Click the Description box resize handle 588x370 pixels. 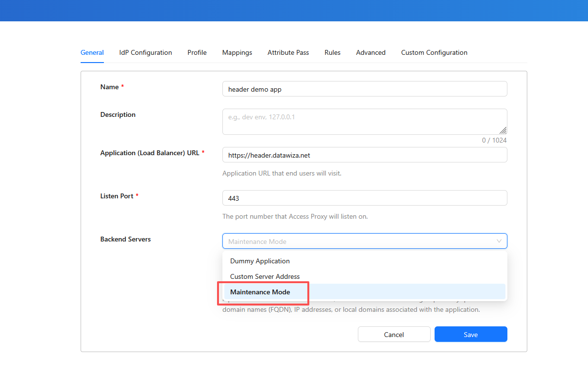[x=503, y=130]
